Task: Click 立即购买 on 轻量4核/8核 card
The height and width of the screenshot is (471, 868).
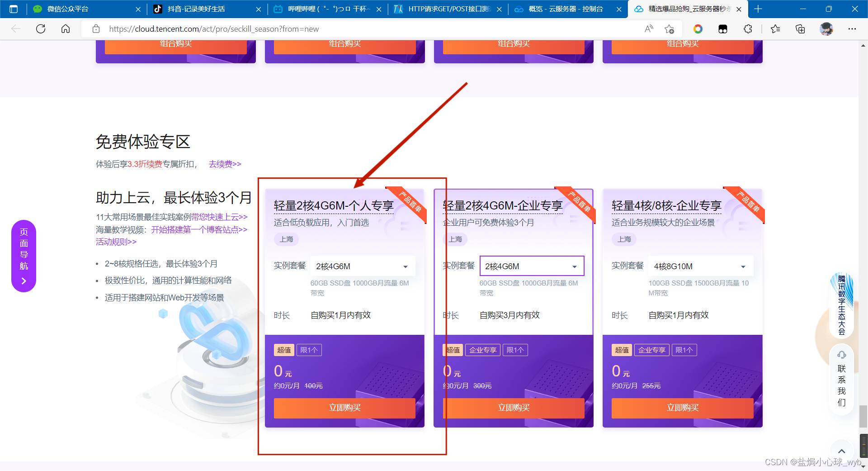Action: [683, 408]
